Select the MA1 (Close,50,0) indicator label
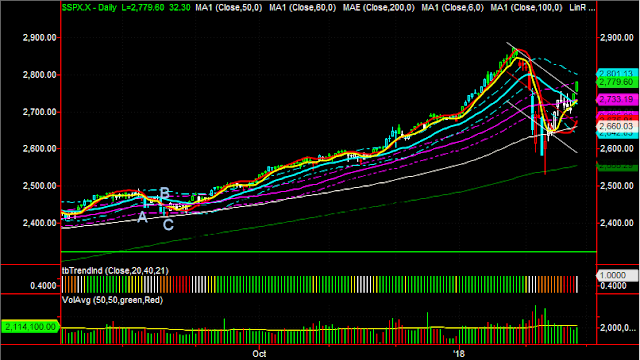This screenshot has height=360, width=640. pyautogui.click(x=229, y=7)
